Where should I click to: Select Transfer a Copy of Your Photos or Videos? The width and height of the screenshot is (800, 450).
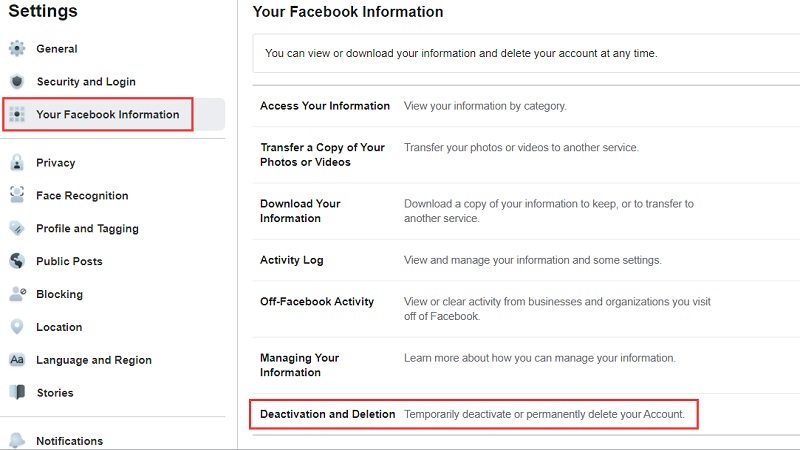point(322,154)
